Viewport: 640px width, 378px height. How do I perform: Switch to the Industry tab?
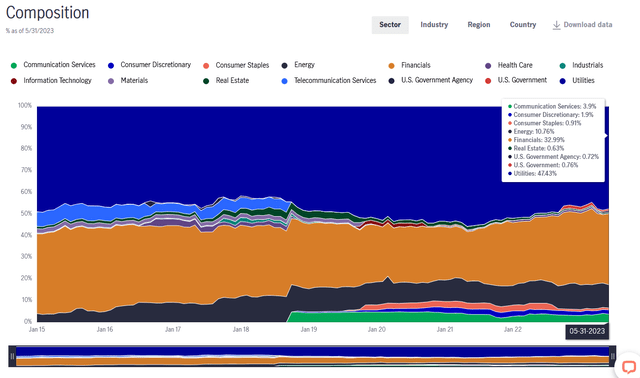coord(434,25)
